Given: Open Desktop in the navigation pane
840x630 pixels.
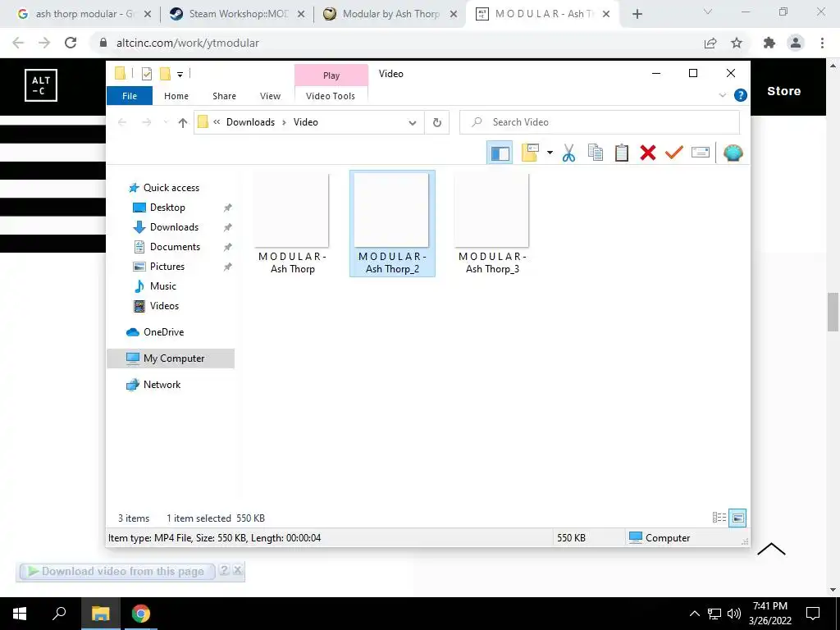Looking at the screenshot, I should tap(167, 208).
